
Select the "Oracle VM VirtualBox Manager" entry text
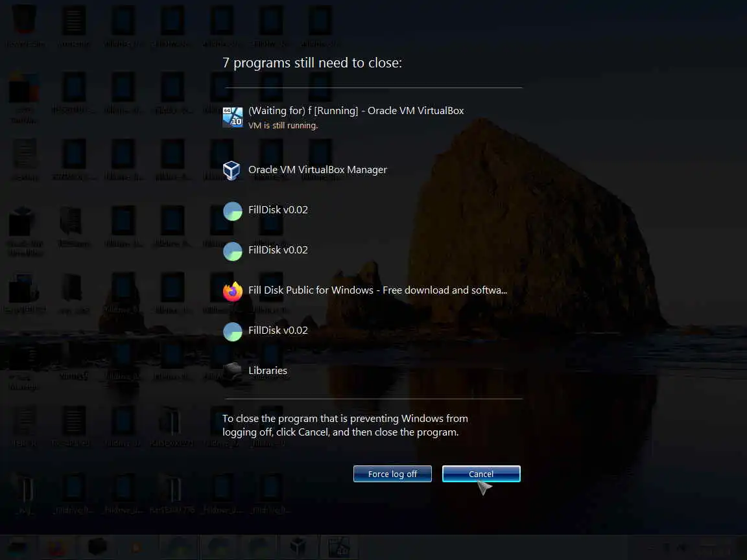tap(318, 170)
